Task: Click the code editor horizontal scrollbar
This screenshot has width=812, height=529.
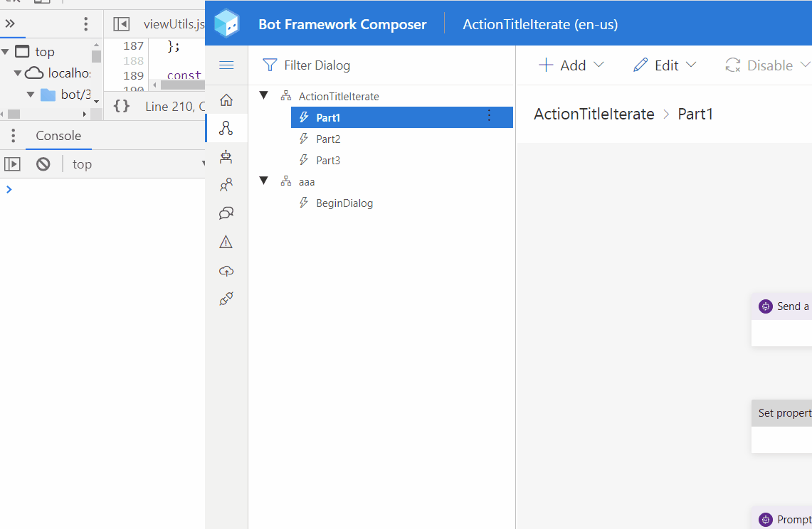Action: tap(182, 85)
